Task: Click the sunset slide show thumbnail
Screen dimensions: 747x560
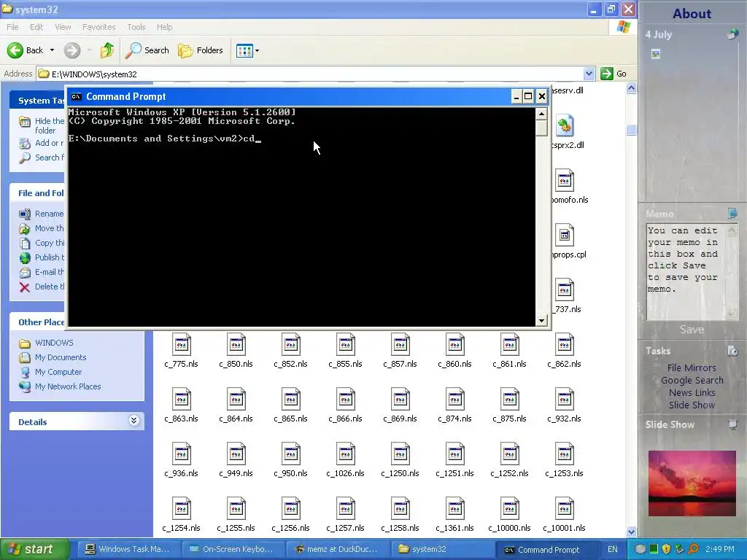Action: tap(692, 483)
